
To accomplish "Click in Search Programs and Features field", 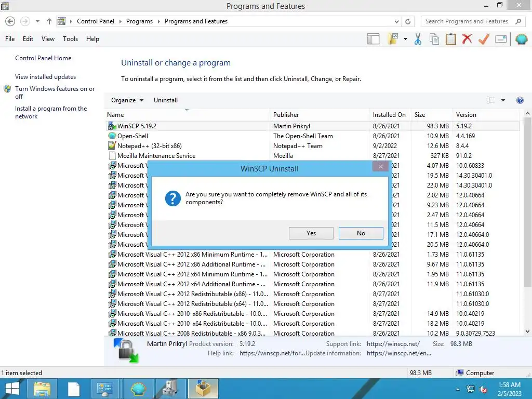I will coord(467,21).
